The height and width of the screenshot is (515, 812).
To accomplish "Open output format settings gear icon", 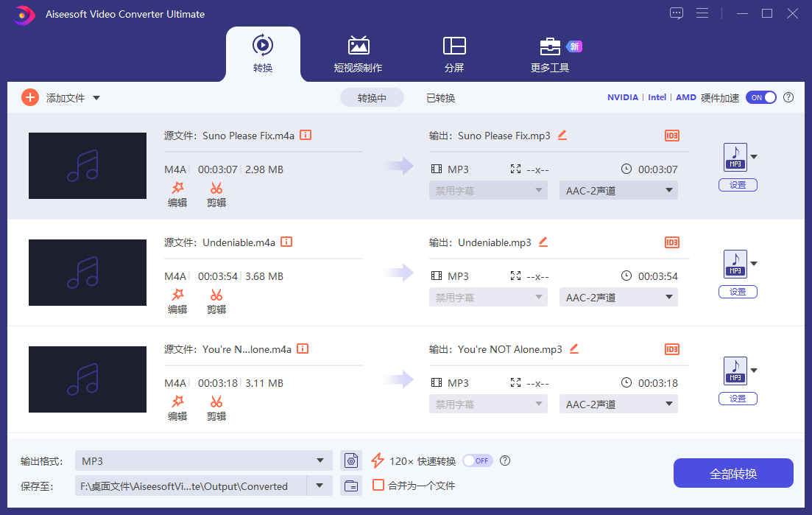I will point(352,460).
